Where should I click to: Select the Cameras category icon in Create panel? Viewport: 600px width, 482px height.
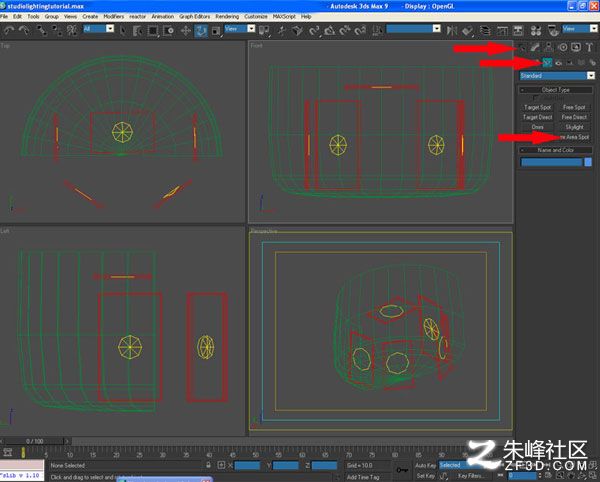(559, 62)
